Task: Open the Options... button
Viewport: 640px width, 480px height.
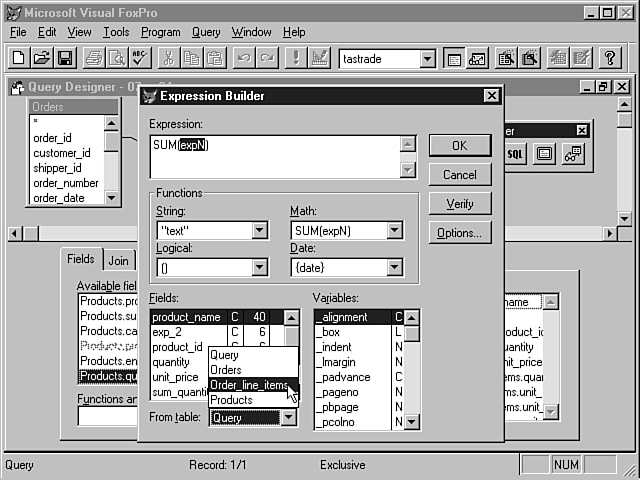Action: (459, 233)
